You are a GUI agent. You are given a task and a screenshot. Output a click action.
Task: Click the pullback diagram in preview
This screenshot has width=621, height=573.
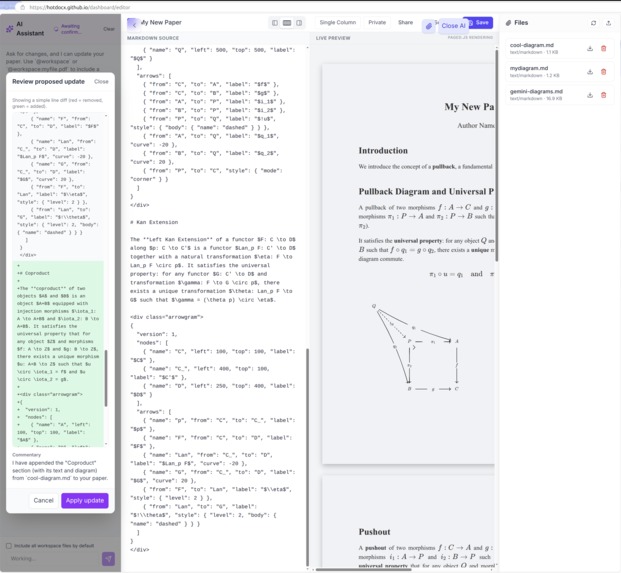pos(415,348)
